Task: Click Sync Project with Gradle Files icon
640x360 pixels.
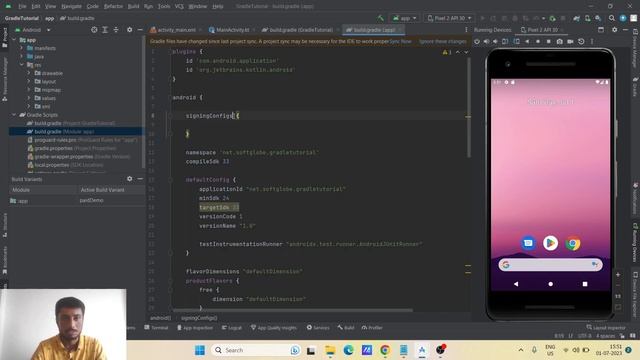Action: (577, 18)
